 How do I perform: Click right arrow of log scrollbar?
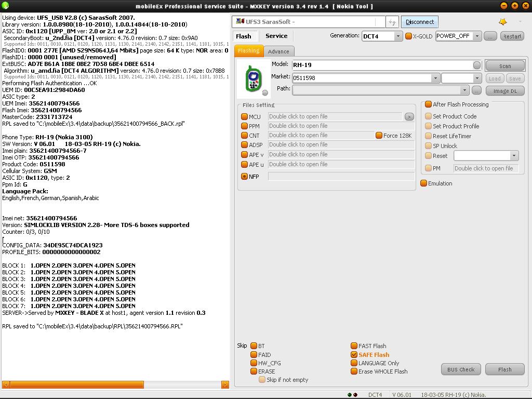pos(225,384)
